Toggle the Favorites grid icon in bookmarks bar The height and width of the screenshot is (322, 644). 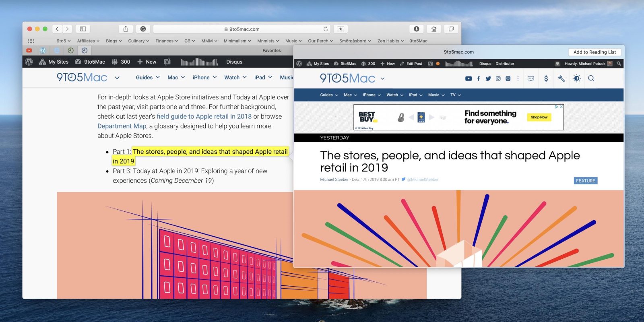(31, 41)
